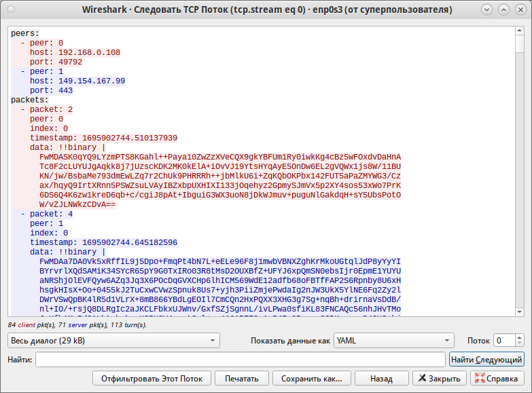Click the Назад button
The height and width of the screenshot is (393, 532).
pos(381,378)
